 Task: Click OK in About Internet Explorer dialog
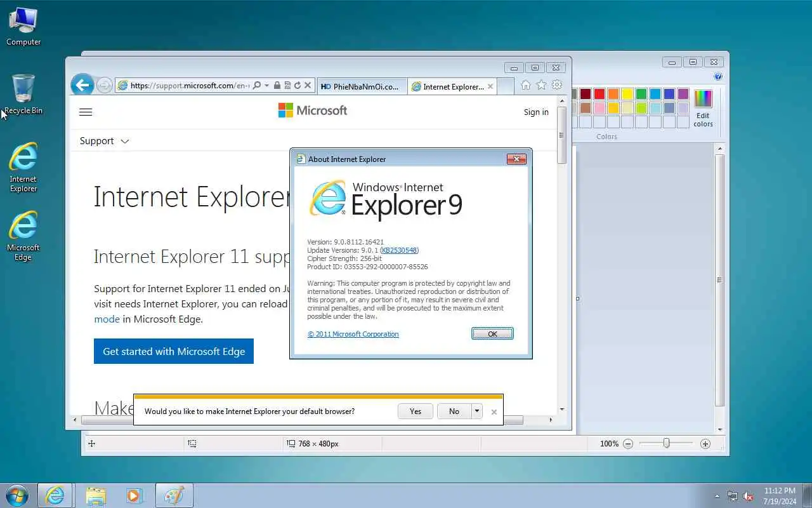coord(492,333)
